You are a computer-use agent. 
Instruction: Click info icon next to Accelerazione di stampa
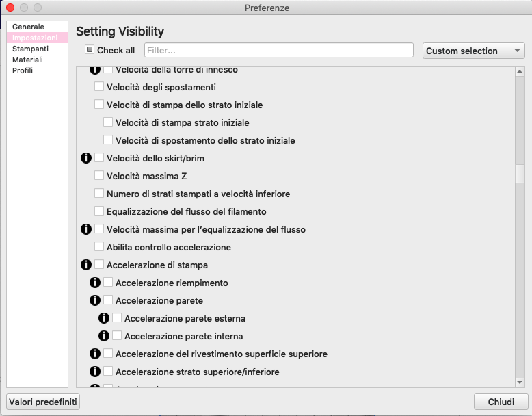coord(86,265)
